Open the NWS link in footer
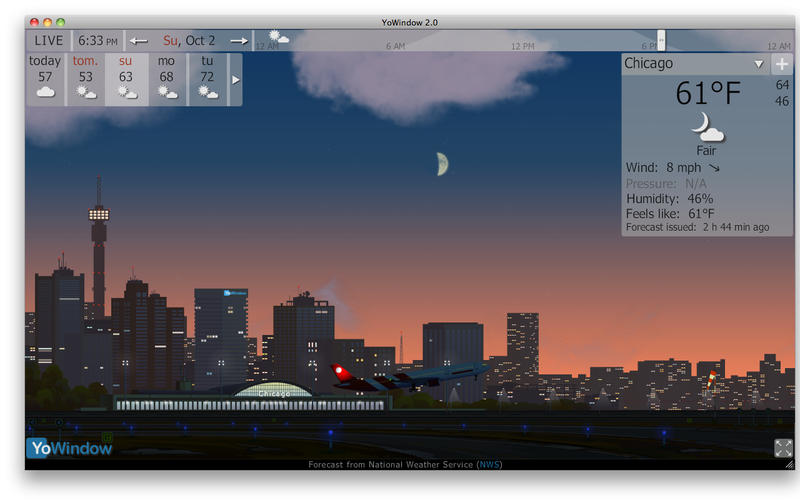 (x=489, y=464)
